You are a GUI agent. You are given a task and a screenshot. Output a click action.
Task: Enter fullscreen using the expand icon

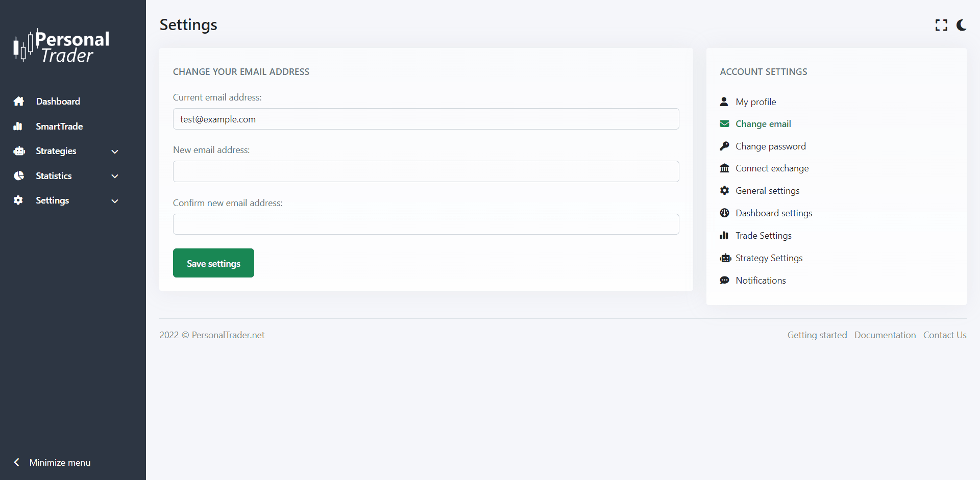[x=941, y=25]
